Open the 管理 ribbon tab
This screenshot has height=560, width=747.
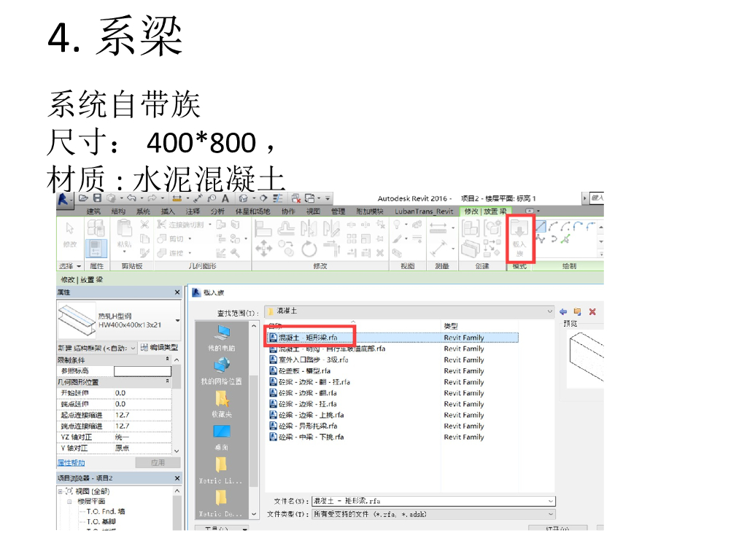tap(338, 211)
